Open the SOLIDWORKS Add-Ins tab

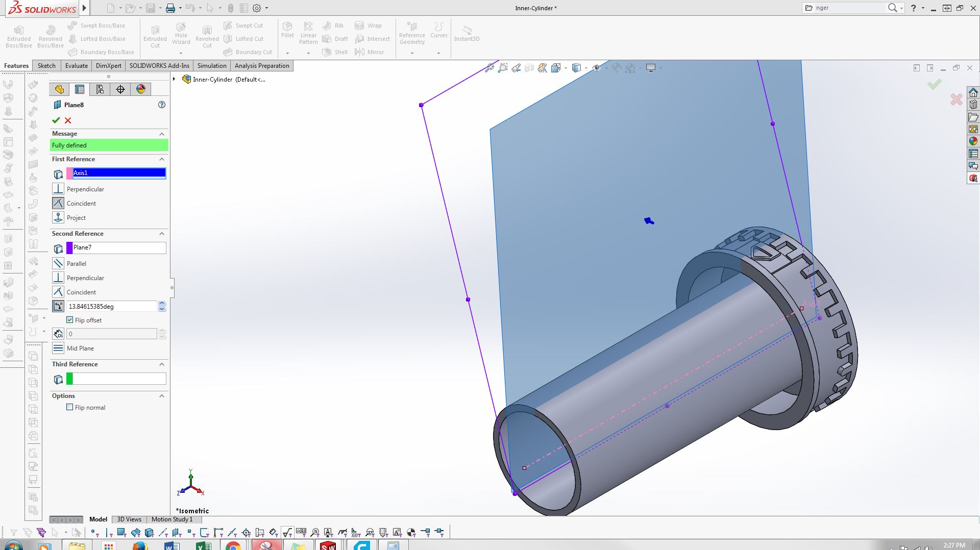point(159,66)
